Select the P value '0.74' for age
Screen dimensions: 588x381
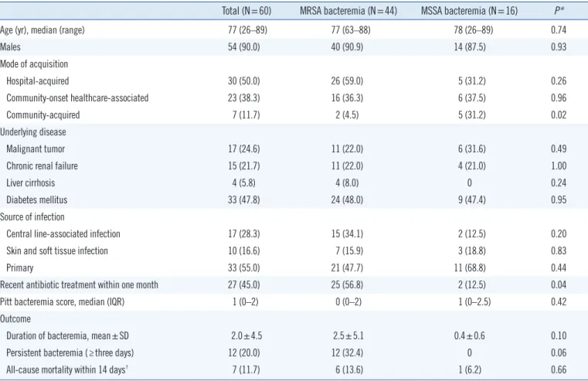[x=559, y=30]
